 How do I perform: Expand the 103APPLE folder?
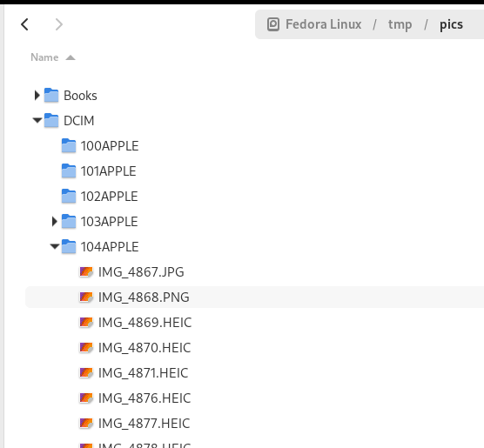tap(54, 221)
